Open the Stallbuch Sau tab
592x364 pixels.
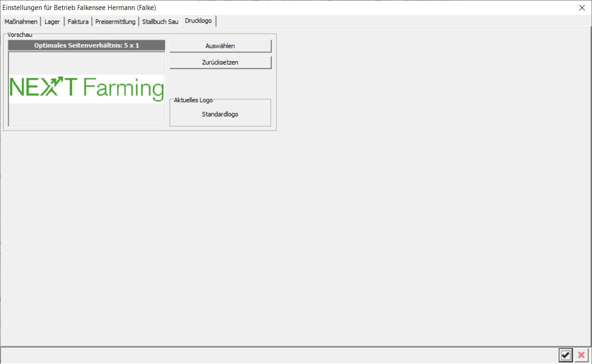(160, 22)
